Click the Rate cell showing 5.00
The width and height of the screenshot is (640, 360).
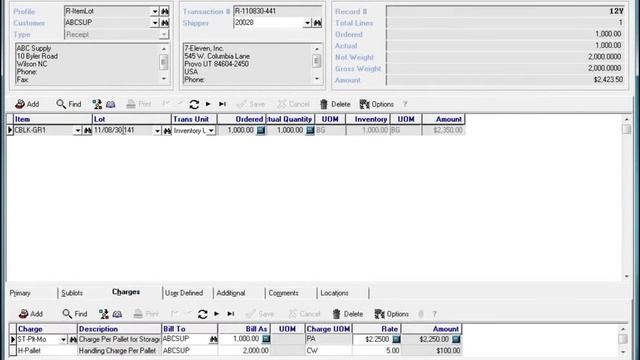pos(377,351)
